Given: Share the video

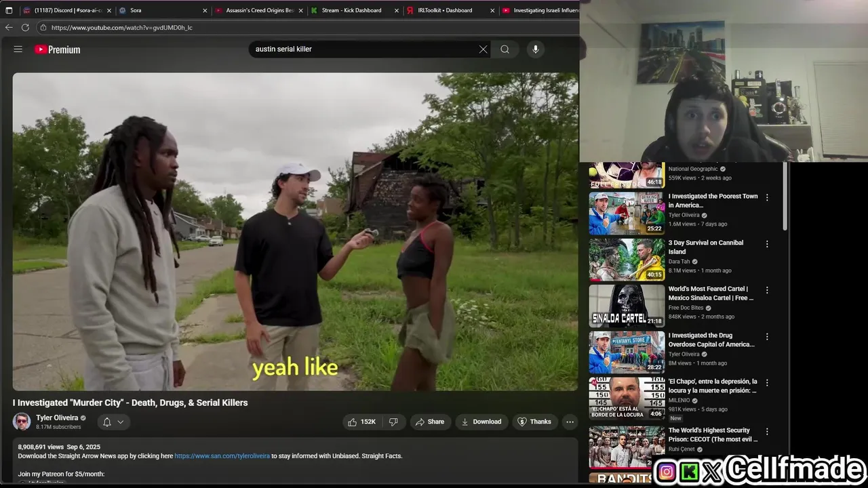Looking at the screenshot, I should [430, 422].
